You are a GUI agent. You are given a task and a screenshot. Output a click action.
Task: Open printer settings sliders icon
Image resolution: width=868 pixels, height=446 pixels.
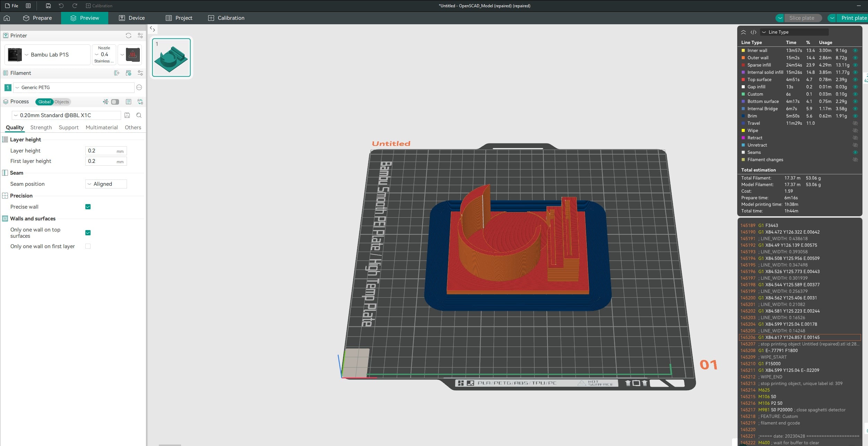(140, 35)
